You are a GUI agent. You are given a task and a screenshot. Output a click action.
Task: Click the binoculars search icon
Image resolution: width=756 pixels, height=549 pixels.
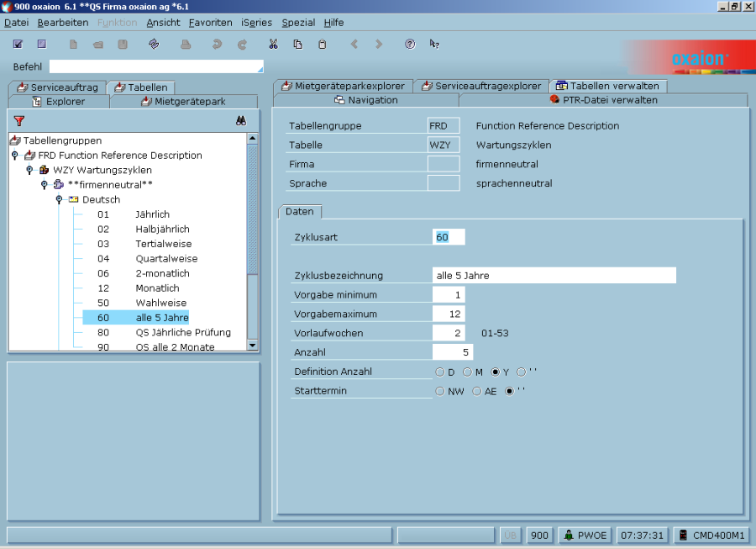click(241, 120)
